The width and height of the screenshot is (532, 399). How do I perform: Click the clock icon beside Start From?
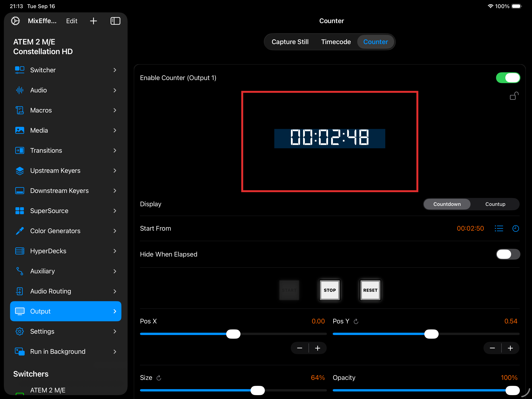pyautogui.click(x=515, y=228)
